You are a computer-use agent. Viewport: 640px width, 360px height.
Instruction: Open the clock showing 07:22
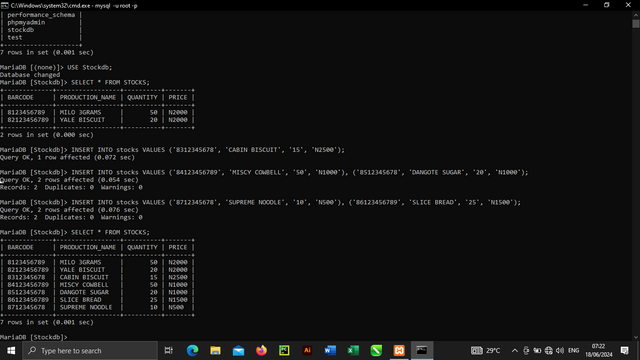point(598,351)
